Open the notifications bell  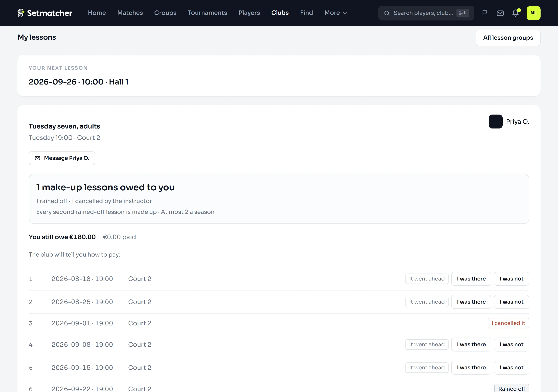(515, 13)
